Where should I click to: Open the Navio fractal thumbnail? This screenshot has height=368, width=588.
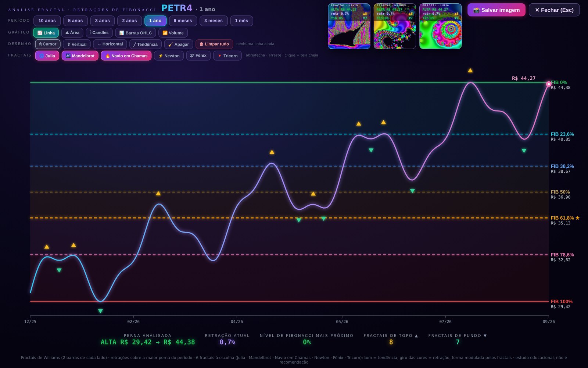349,26
